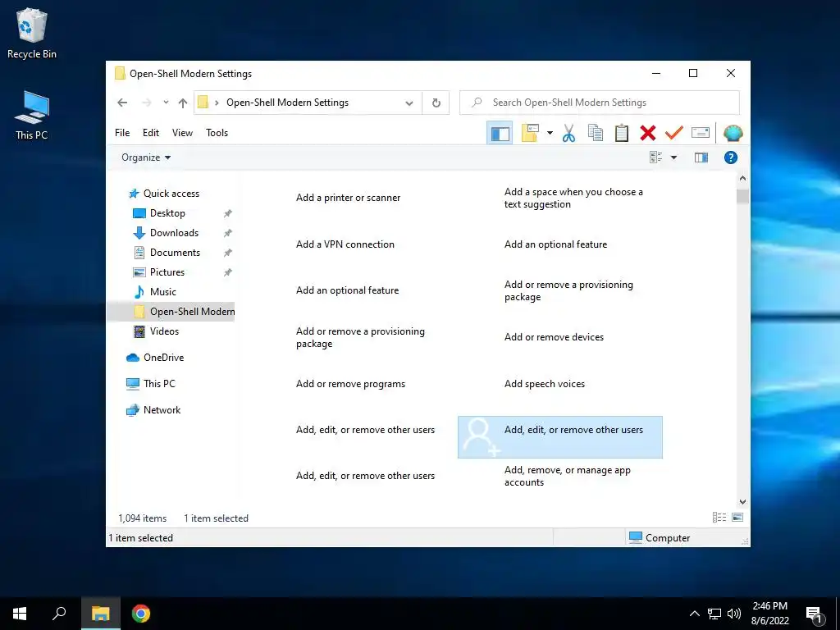Expand dropdown arrow beside the folder view icon
The image size is (840, 630).
point(550,133)
